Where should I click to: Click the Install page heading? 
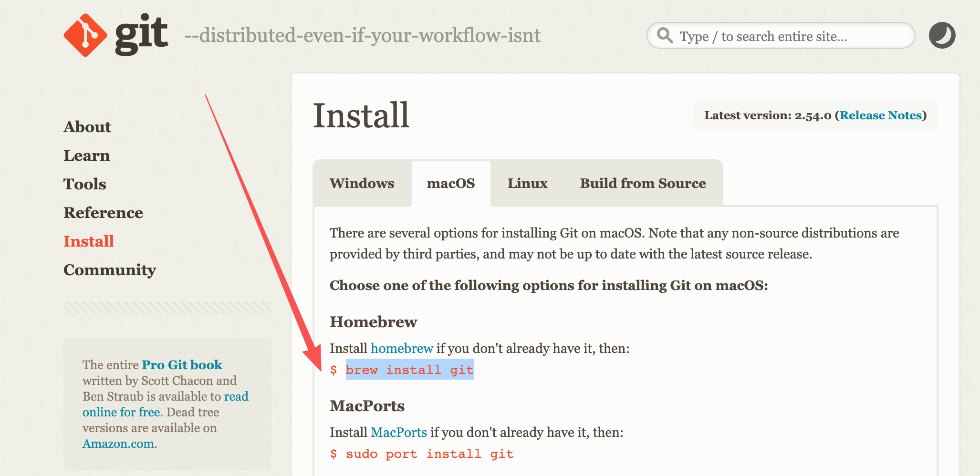361,115
